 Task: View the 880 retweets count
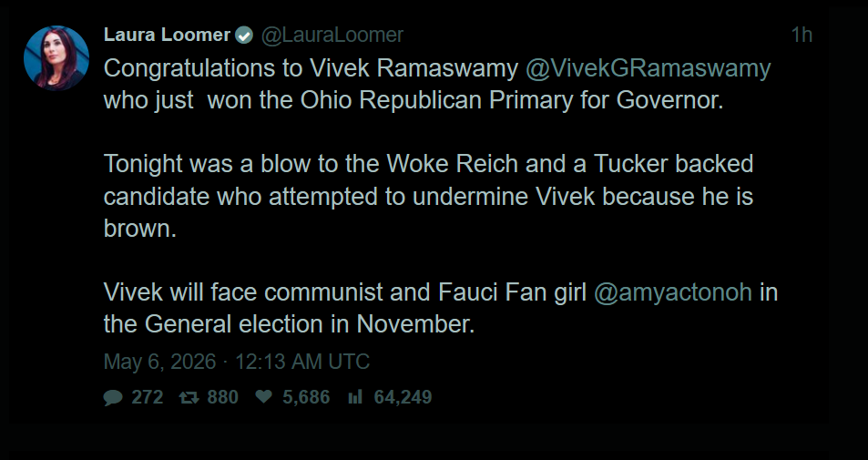point(222,397)
